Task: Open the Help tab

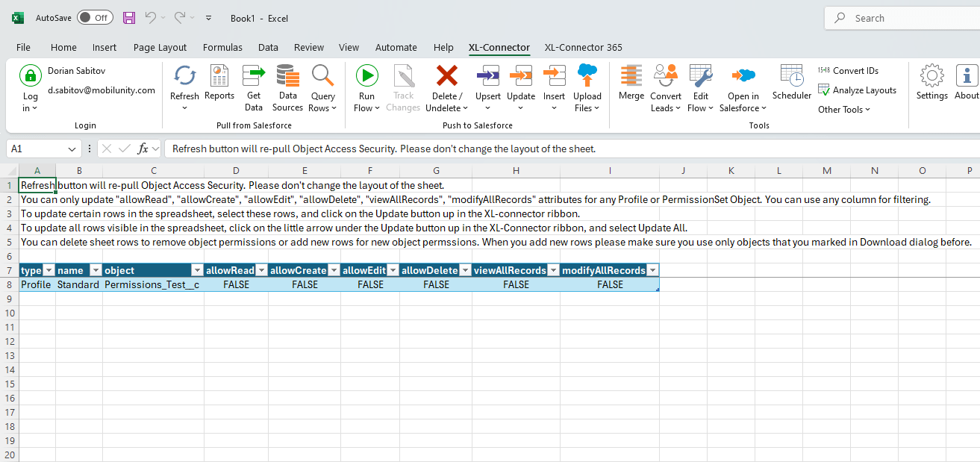Action: pos(443,47)
